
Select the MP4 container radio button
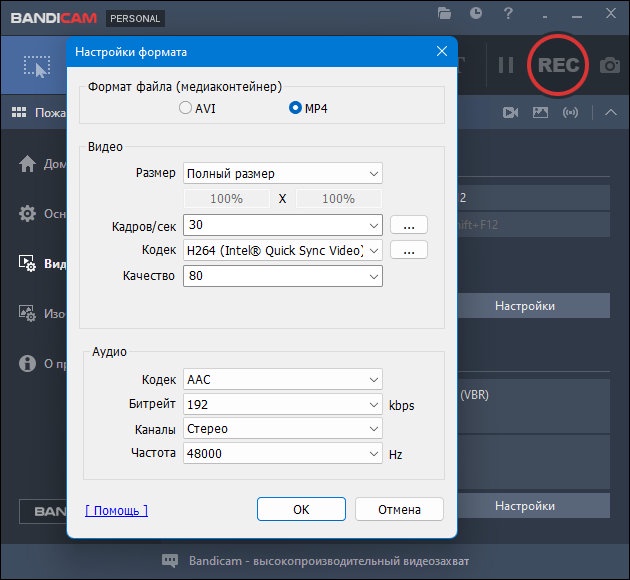pos(295,108)
